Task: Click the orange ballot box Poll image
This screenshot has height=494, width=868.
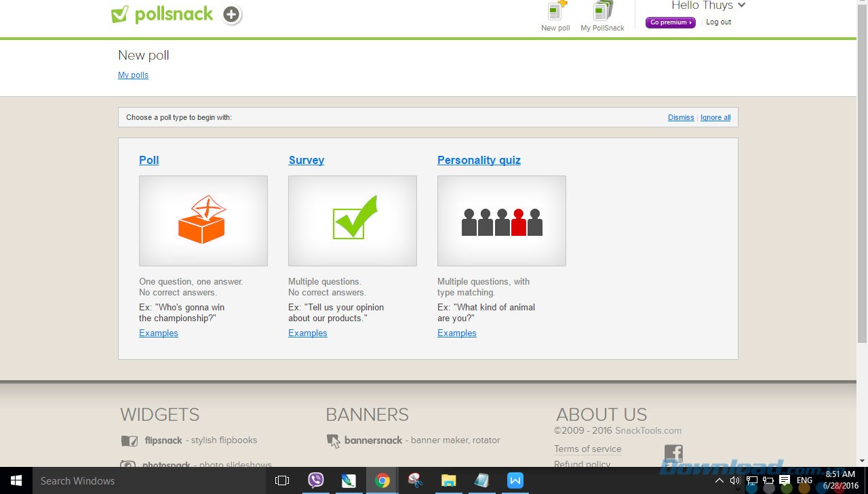Action: coord(203,221)
